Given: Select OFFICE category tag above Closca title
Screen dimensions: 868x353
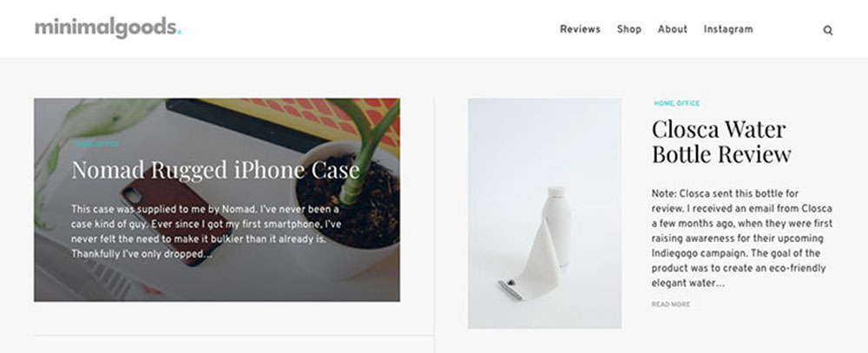Looking at the screenshot, I should [688, 103].
